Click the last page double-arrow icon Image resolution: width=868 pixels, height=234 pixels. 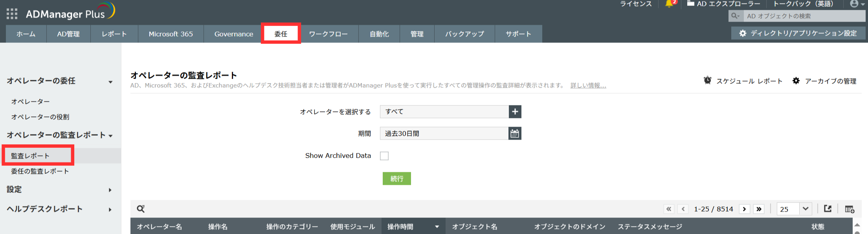(759, 209)
